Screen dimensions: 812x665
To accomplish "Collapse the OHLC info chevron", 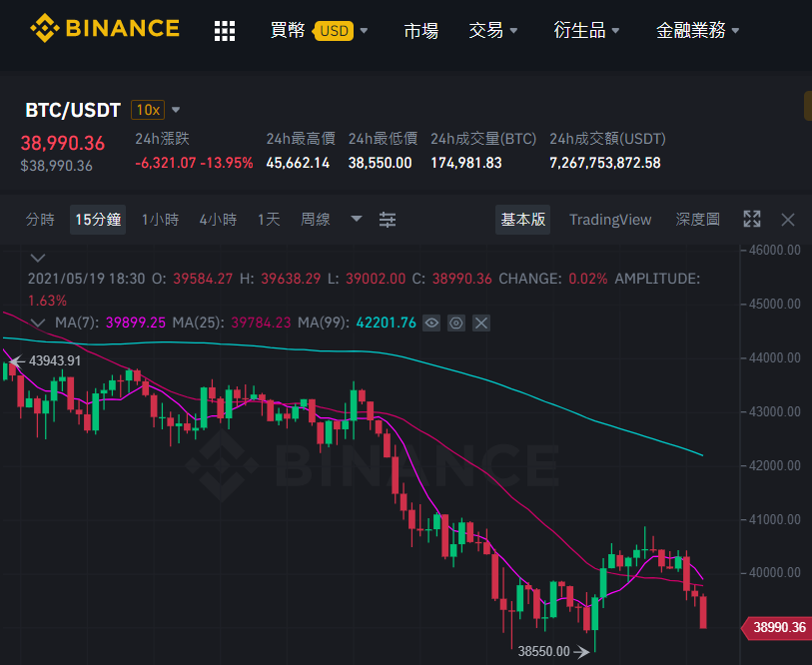I will point(38,258).
